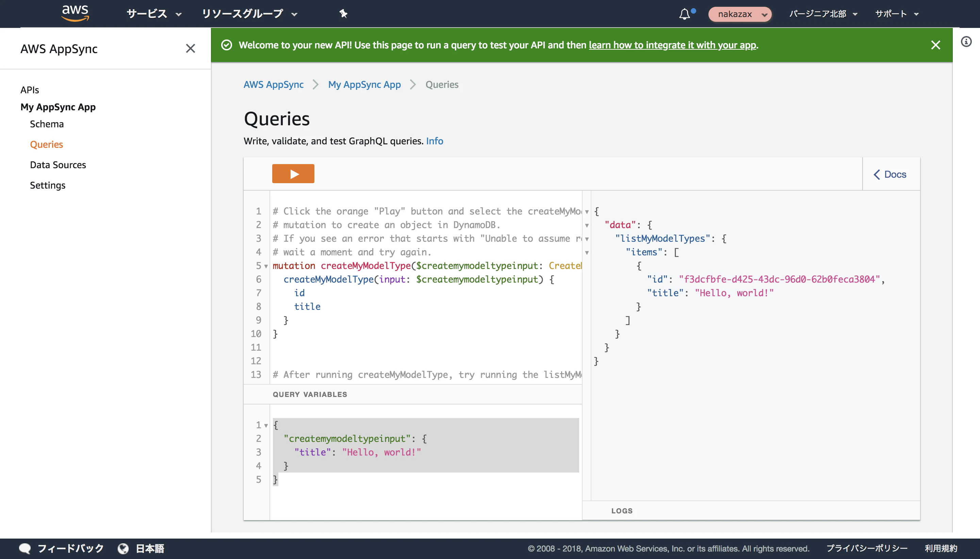Image resolution: width=980 pixels, height=559 pixels.
Task: Open 'learn how to integrate it' link
Action: pos(673,45)
